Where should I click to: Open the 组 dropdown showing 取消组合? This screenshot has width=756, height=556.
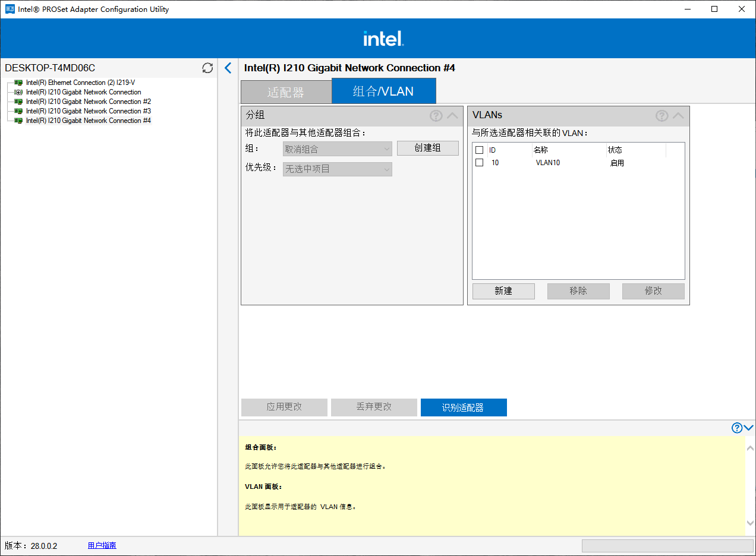click(338, 149)
